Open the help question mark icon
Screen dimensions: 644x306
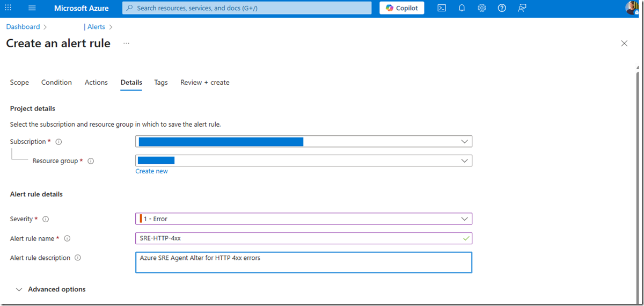coord(502,8)
